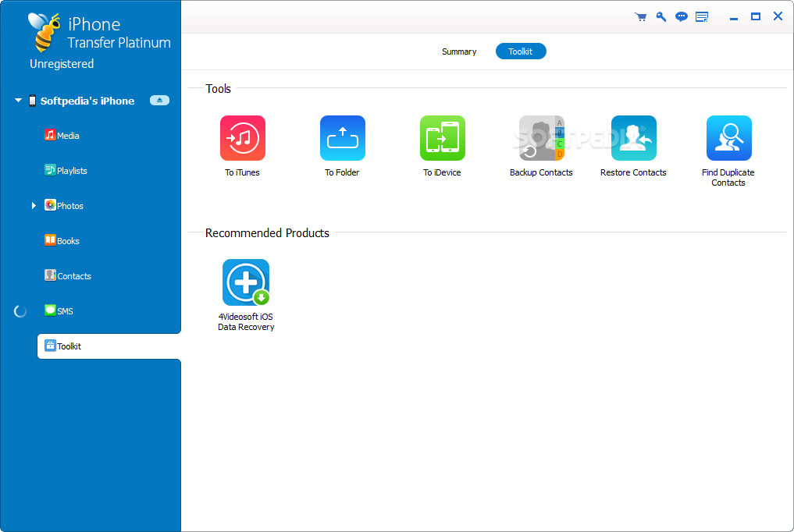Image resolution: width=794 pixels, height=532 pixels.
Task: Click the shopping cart purchase icon
Action: tap(640, 17)
